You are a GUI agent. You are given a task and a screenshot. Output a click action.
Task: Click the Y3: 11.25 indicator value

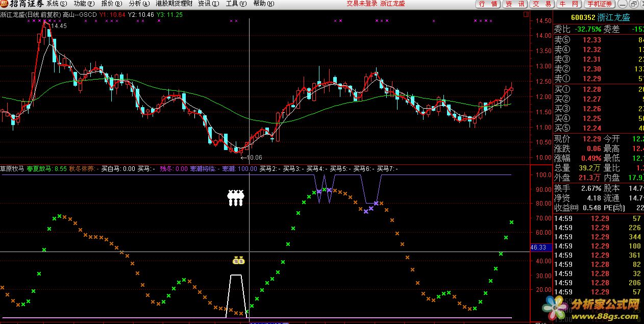(x=170, y=15)
